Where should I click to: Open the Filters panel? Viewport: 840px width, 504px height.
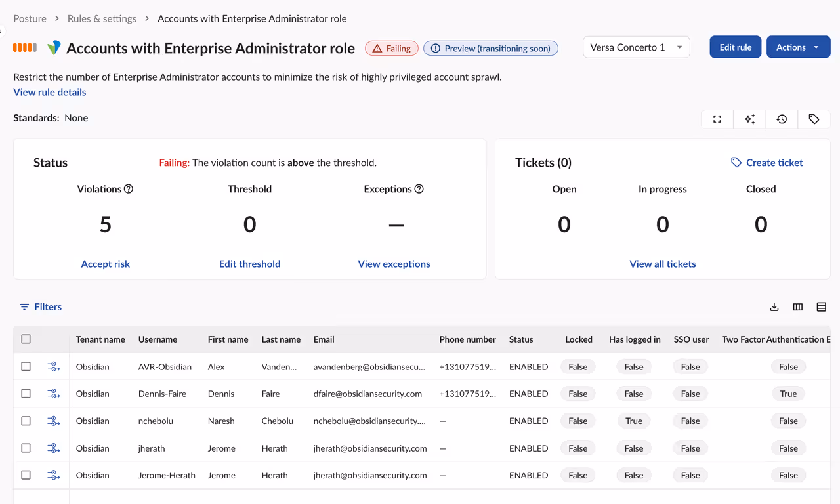pyautogui.click(x=41, y=307)
